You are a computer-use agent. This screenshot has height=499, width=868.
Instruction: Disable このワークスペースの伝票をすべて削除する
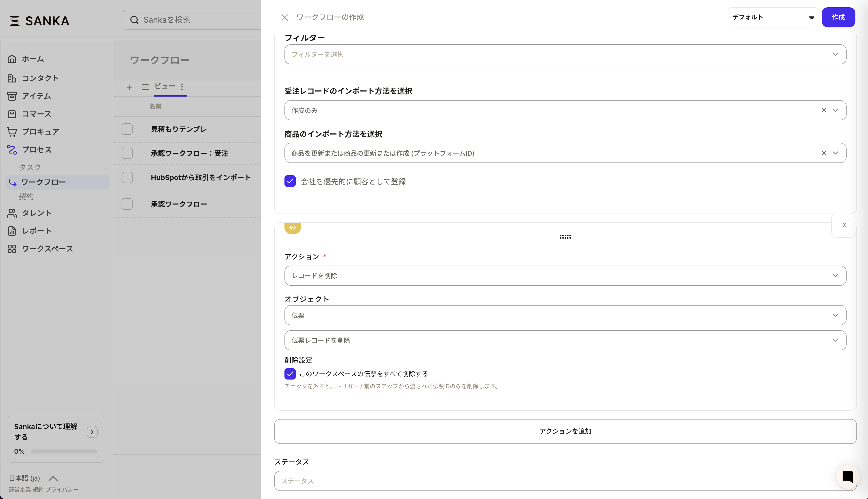[x=290, y=374]
